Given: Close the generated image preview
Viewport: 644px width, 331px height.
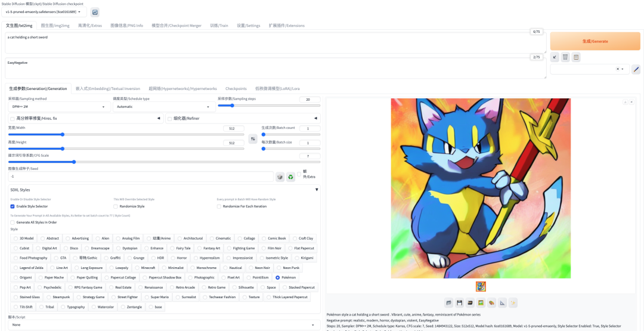Looking at the screenshot, I should (631, 102).
